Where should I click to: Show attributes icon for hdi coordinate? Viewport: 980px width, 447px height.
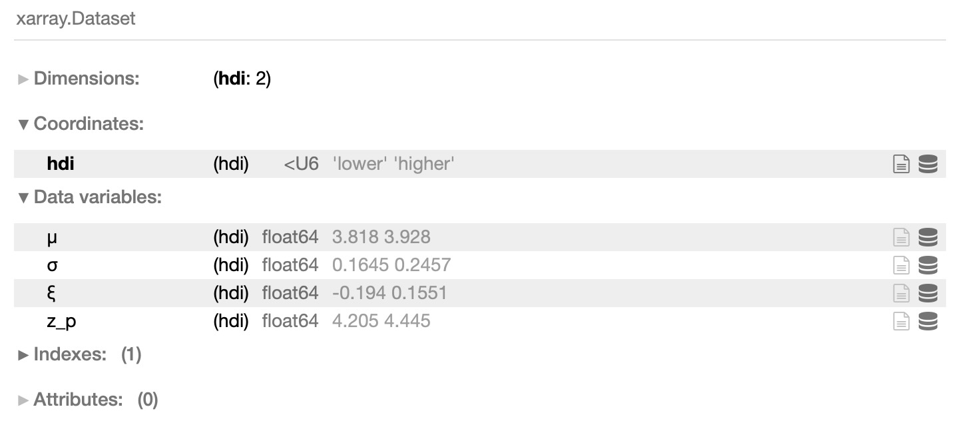tap(900, 164)
